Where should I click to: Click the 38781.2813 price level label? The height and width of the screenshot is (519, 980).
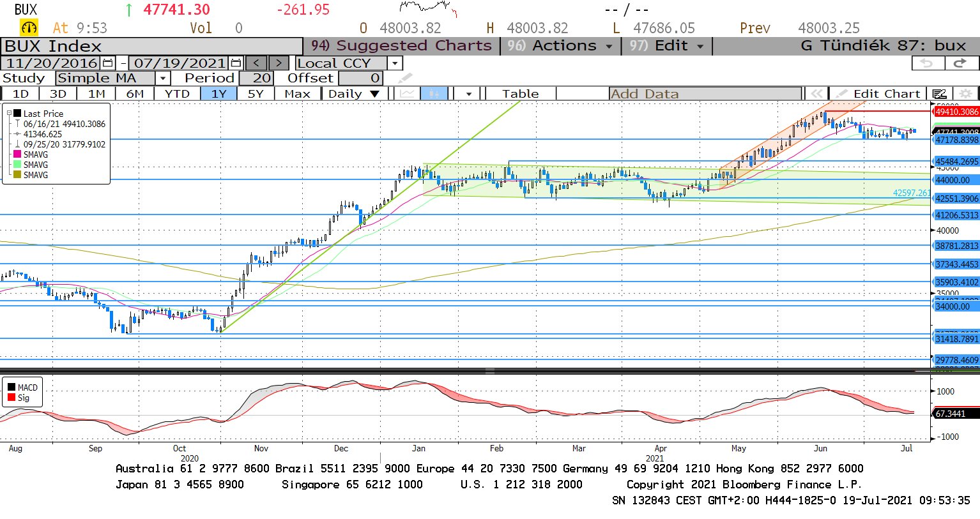click(956, 246)
